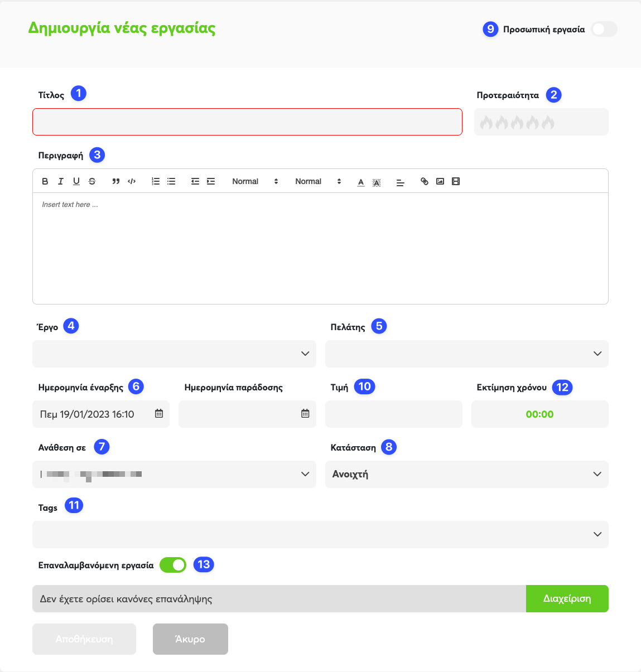Insert a link with the chain icon

point(425,181)
